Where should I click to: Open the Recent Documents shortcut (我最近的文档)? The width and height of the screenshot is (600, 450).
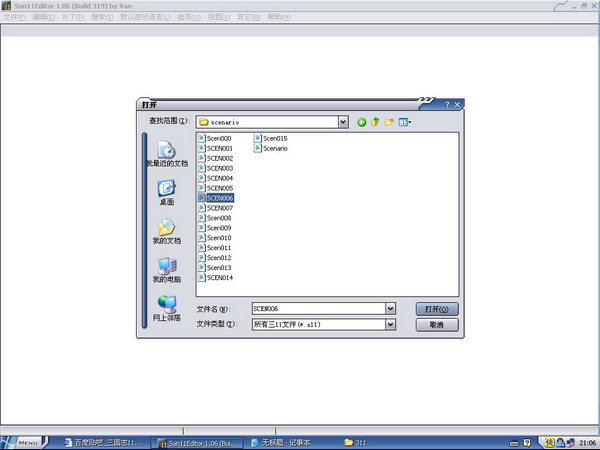coord(166,153)
